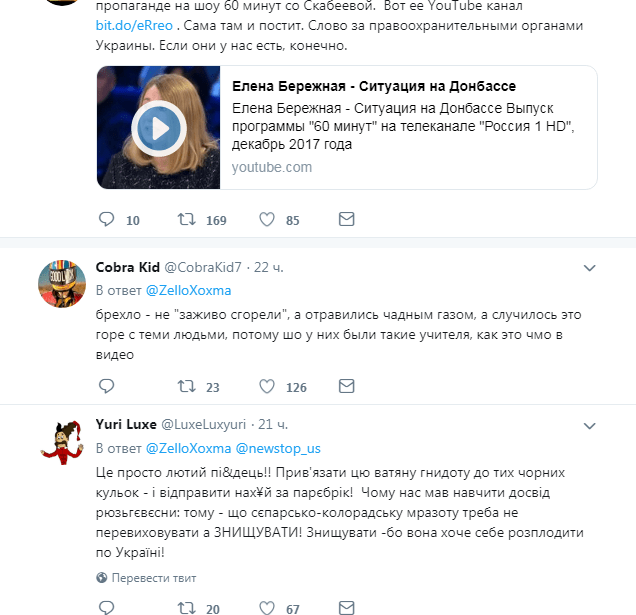Retweet Cobra Kid's tweet
This screenshot has height=615, width=636.
tap(185, 387)
